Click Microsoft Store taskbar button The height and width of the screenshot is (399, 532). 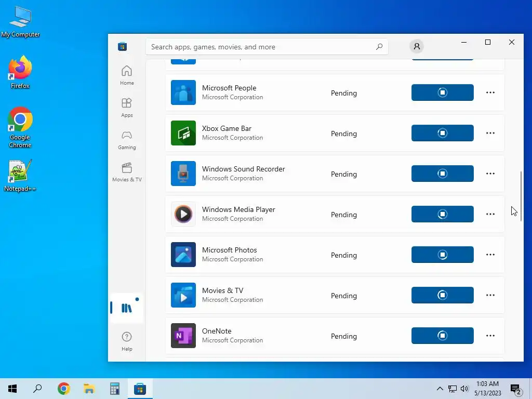point(140,389)
